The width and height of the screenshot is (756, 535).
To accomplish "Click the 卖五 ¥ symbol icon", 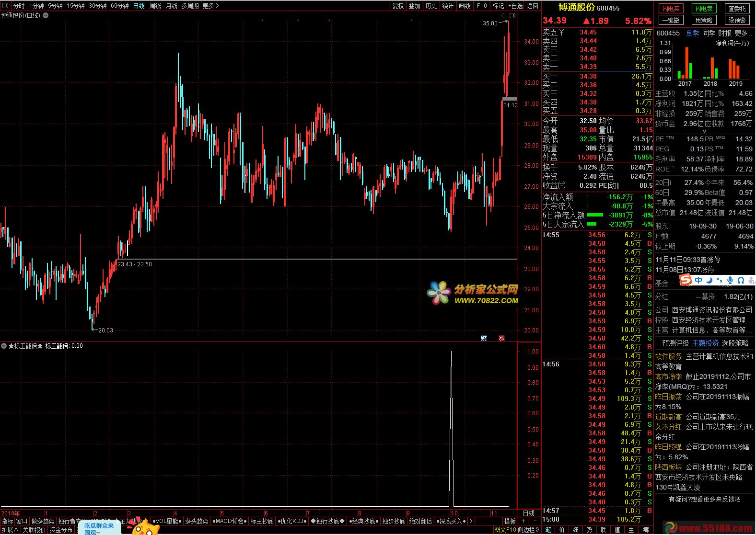I will (x=561, y=33).
